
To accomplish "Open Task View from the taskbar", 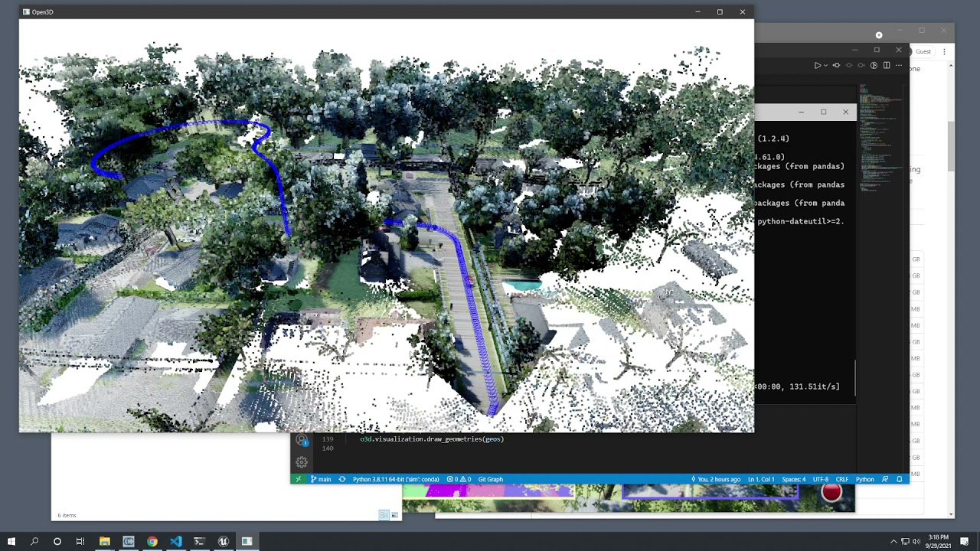I will tap(80, 542).
